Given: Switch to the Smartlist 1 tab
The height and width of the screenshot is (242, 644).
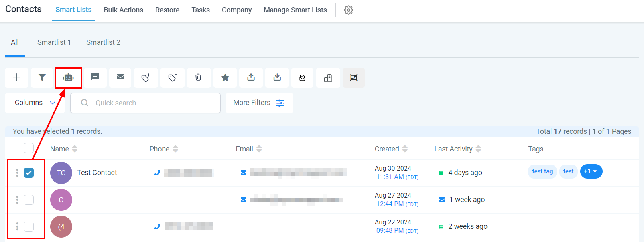Looking at the screenshot, I should pyautogui.click(x=54, y=42).
